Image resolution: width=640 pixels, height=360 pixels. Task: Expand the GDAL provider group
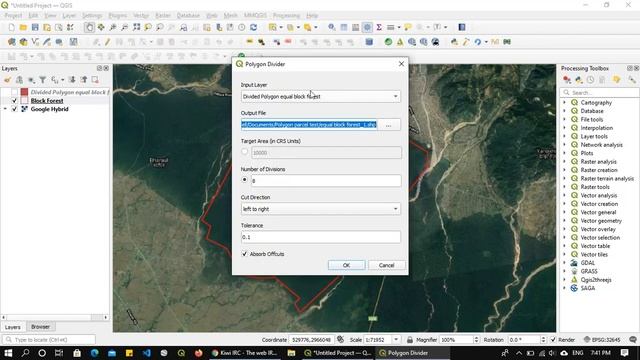[x=565, y=263]
